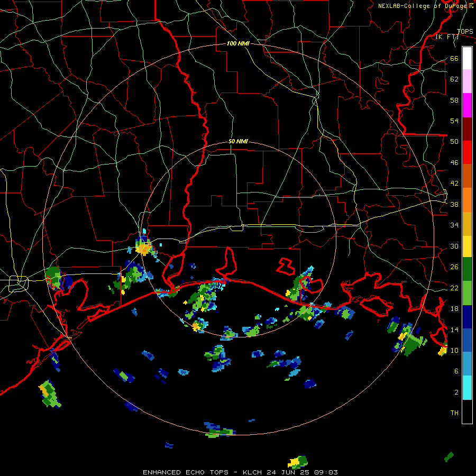Click the TH legend label
Viewport: 476px width, 476px height.
(x=454, y=413)
